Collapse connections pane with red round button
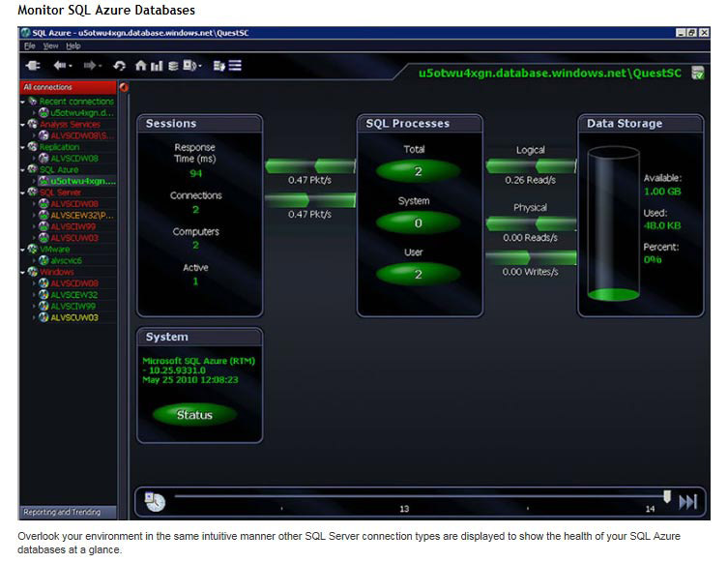 coord(124,87)
